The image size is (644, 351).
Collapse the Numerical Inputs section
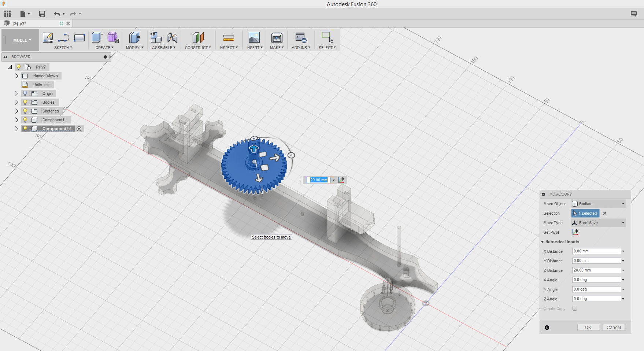coord(543,242)
